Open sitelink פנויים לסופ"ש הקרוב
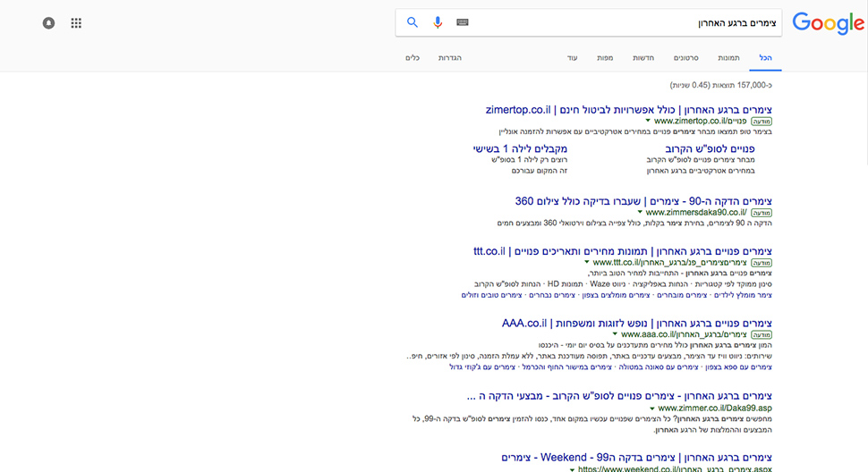Image resolution: width=868 pixels, height=472 pixels. pos(710,148)
